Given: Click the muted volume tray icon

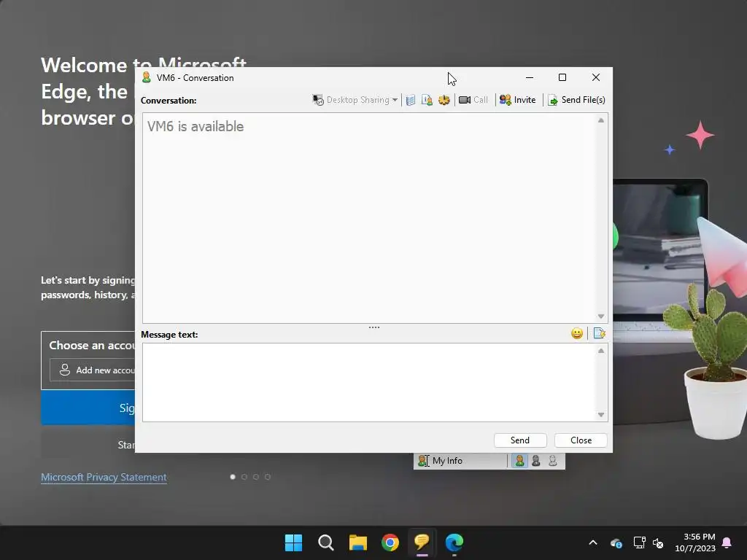Looking at the screenshot, I should coord(658,542).
